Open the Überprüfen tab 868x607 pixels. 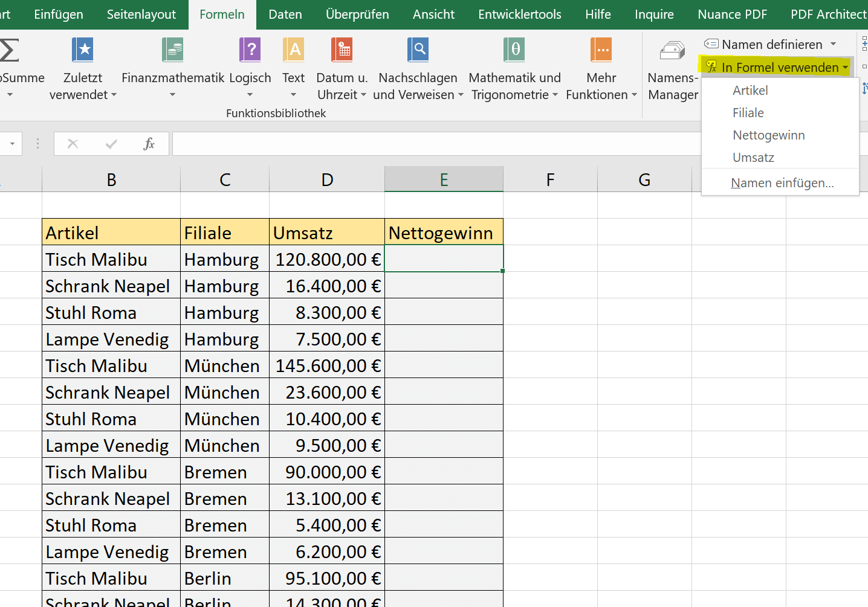357,14
